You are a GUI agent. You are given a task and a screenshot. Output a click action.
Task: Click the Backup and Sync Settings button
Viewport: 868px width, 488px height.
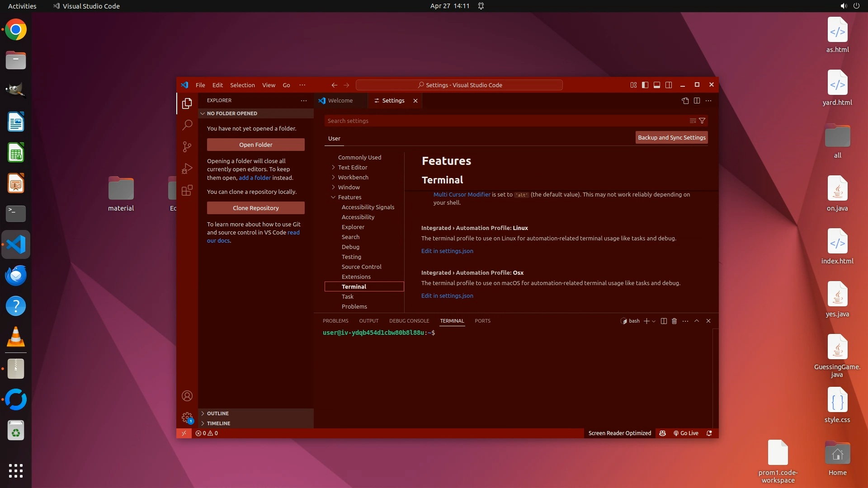pos(671,137)
